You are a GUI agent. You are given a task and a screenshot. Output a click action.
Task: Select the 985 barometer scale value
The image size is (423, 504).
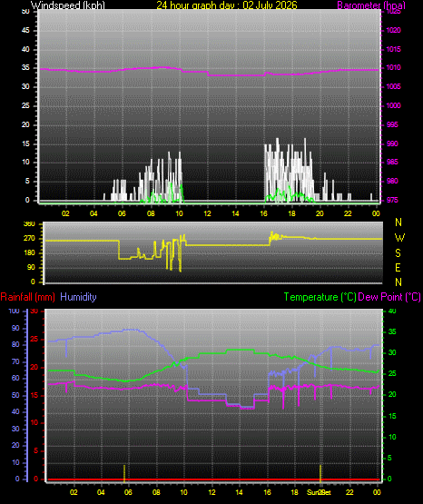tap(392, 162)
